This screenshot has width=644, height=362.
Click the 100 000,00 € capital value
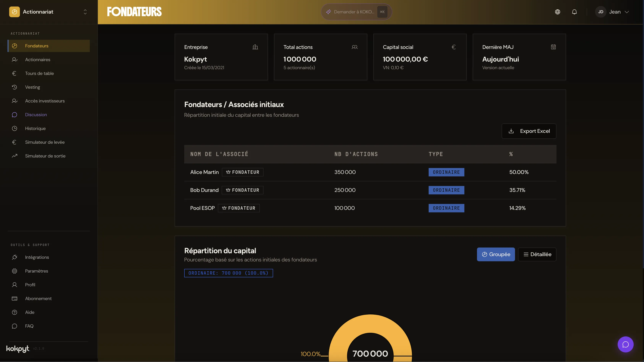pos(405,59)
